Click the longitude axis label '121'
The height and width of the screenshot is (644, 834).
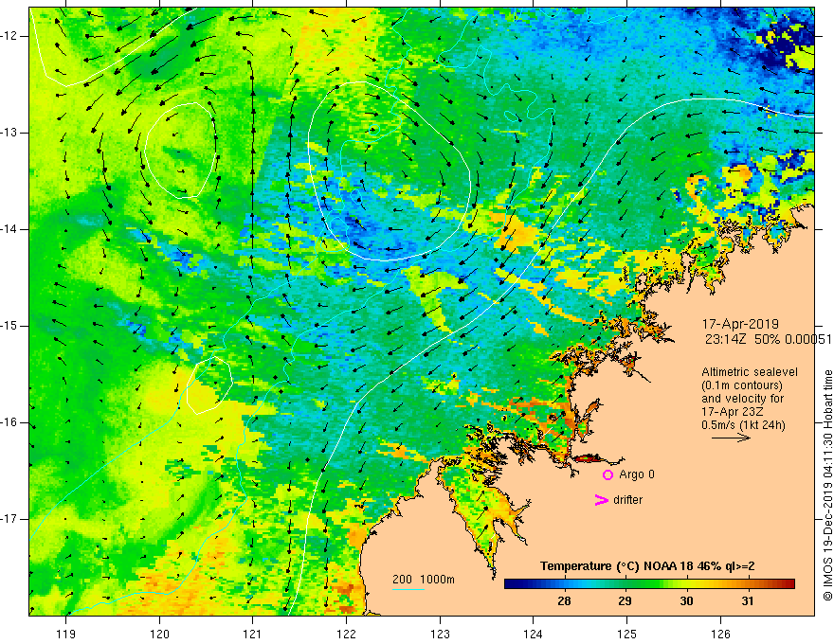tap(253, 634)
